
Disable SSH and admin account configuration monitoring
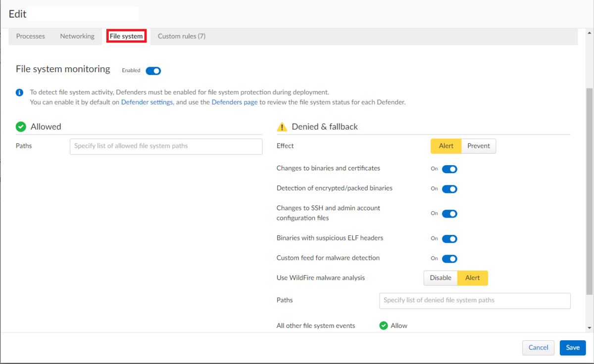point(449,214)
